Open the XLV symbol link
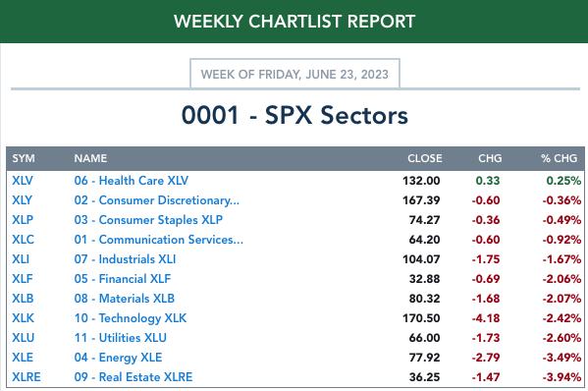The image size is (588, 391). (x=23, y=181)
